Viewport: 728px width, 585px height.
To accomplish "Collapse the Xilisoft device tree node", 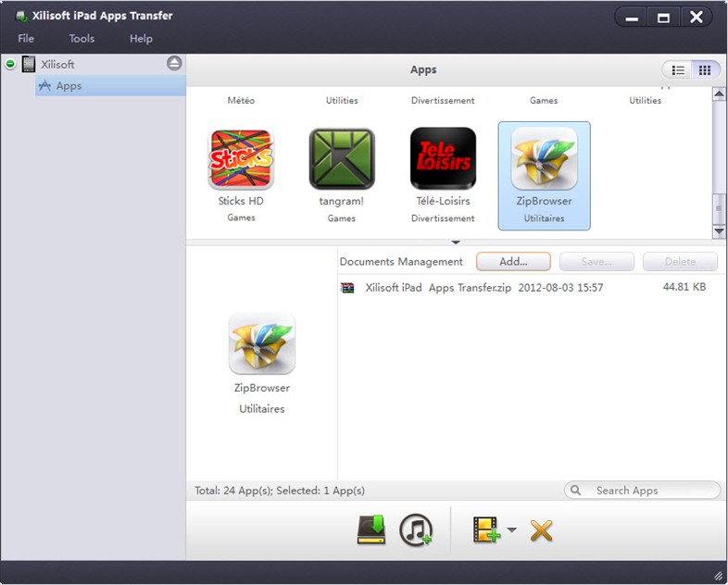I will coord(10,64).
